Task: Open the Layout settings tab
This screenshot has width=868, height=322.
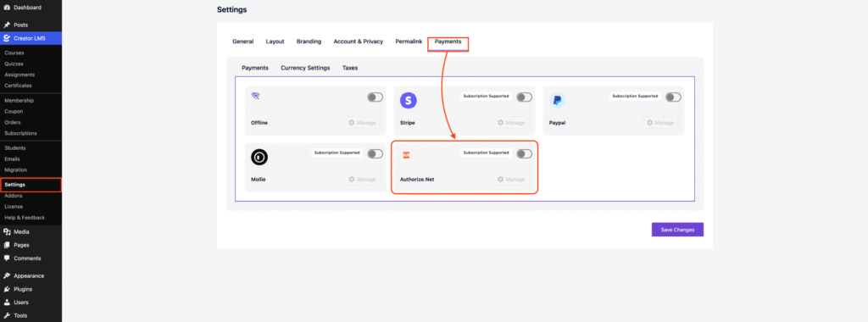Action: [275, 42]
